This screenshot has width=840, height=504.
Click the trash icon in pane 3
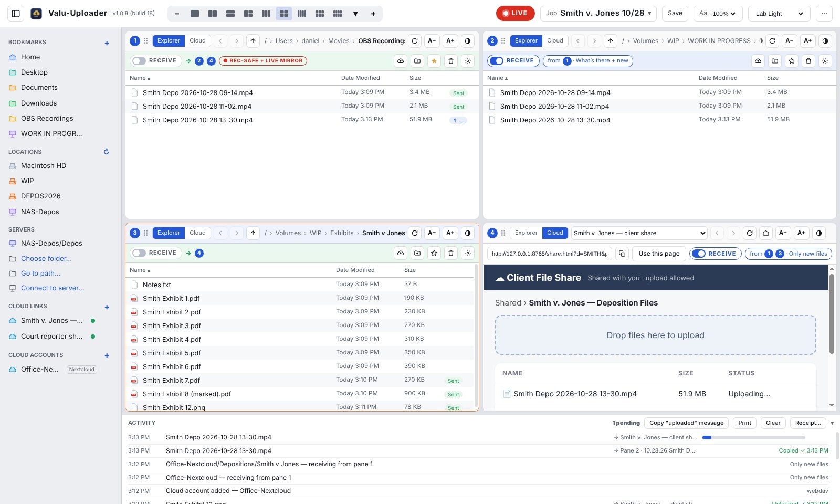point(451,253)
